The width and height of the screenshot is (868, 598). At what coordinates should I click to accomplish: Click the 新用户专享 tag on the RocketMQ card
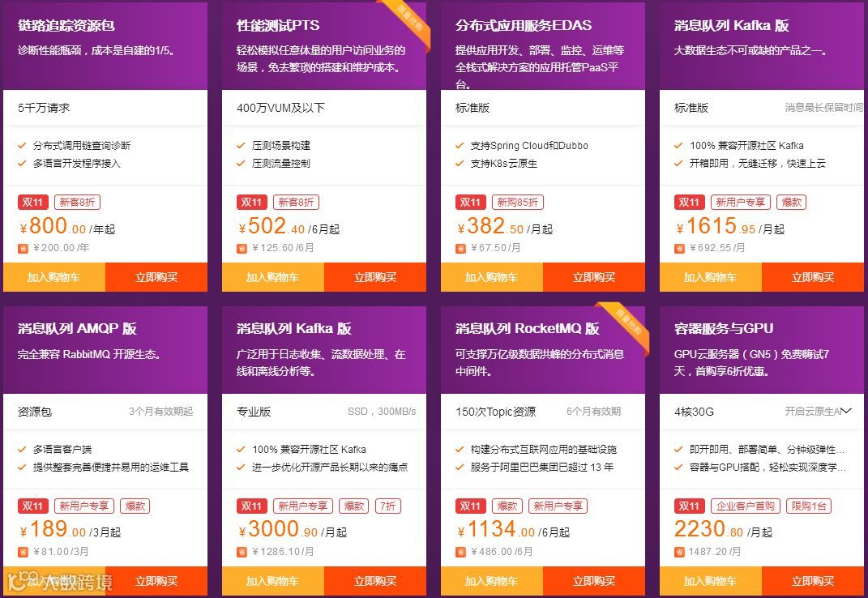[x=558, y=506]
